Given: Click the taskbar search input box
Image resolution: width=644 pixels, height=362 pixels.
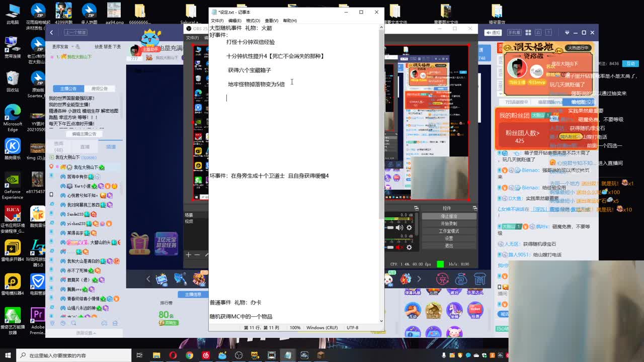Looking at the screenshot, I should 75,354.
